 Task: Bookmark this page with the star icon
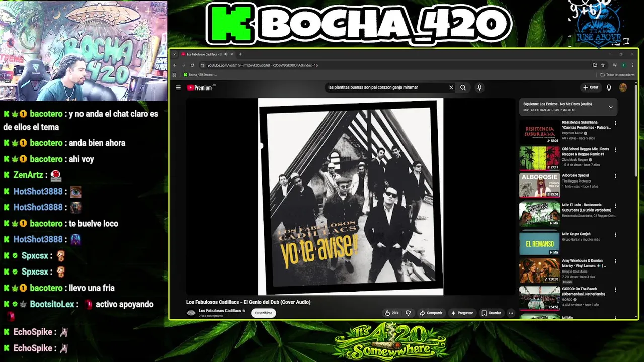(x=603, y=65)
